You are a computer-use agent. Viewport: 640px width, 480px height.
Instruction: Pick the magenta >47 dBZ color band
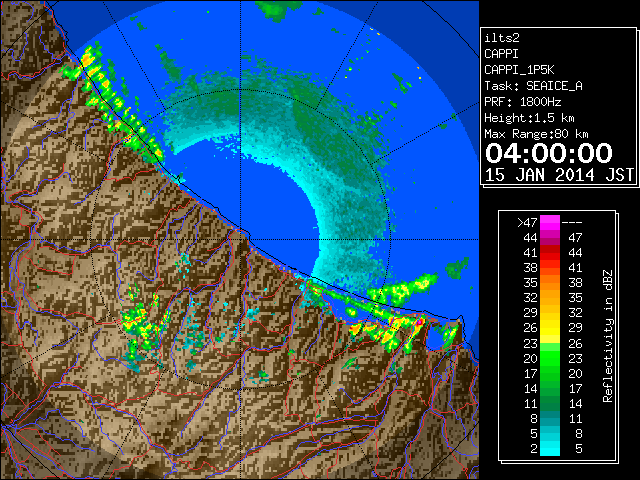pos(550,222)
